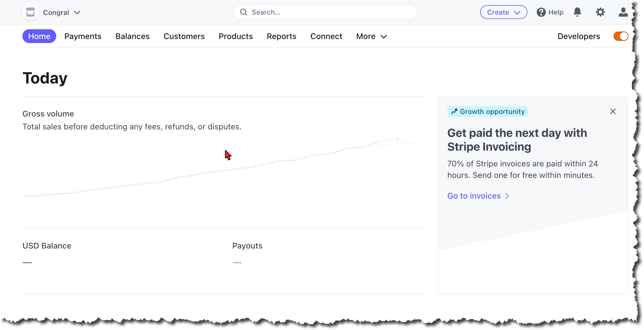Open the notifications bell
The image size is (644, 330).
[577, 12]
